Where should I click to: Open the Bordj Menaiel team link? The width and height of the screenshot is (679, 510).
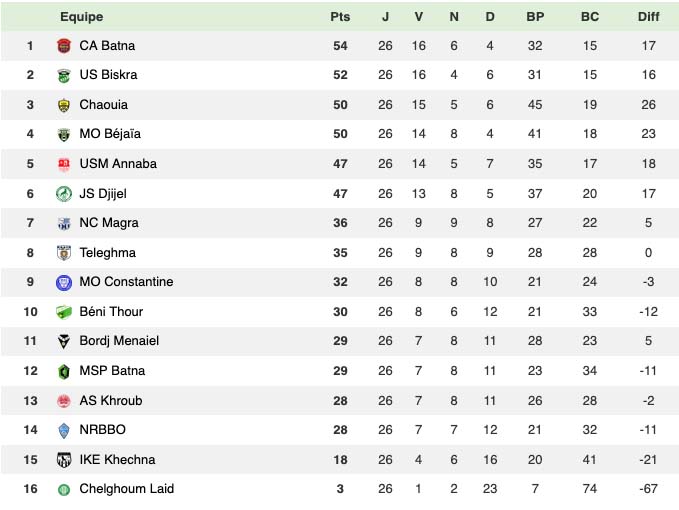(x=119, y=341)
